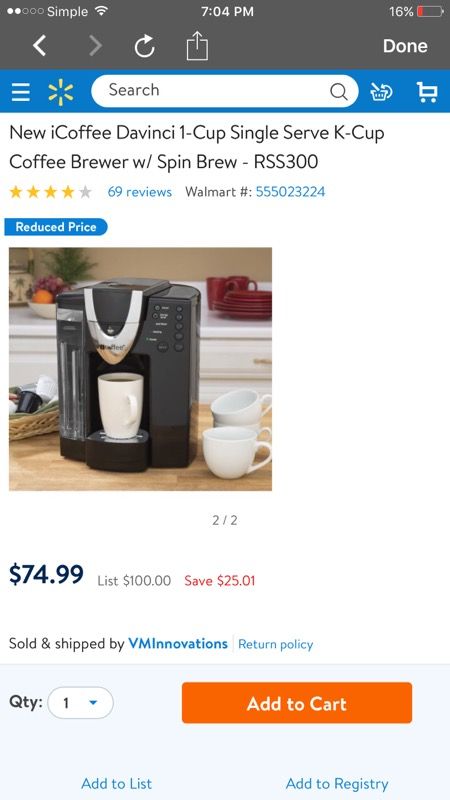This screenshot has width=450, height=800.
Task: Tap Add to Registry
Action: [337, 784]
